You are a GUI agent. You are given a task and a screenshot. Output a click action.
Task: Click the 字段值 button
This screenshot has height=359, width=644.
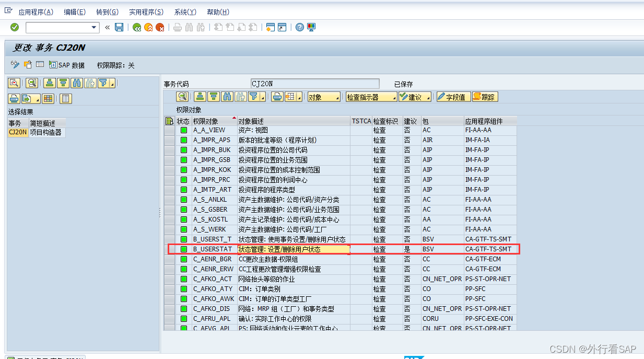(x=453, y=97)
